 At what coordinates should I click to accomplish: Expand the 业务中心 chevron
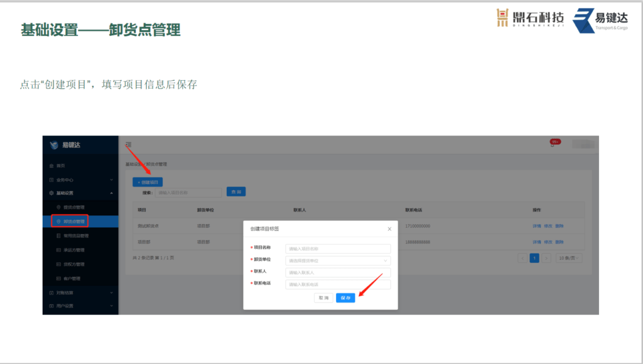(111, 180)
